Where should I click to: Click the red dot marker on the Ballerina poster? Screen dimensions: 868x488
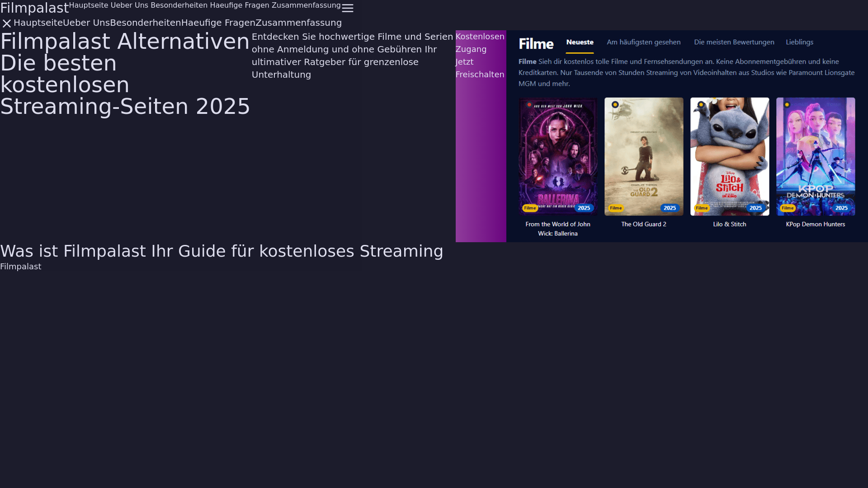coord(529,105)
